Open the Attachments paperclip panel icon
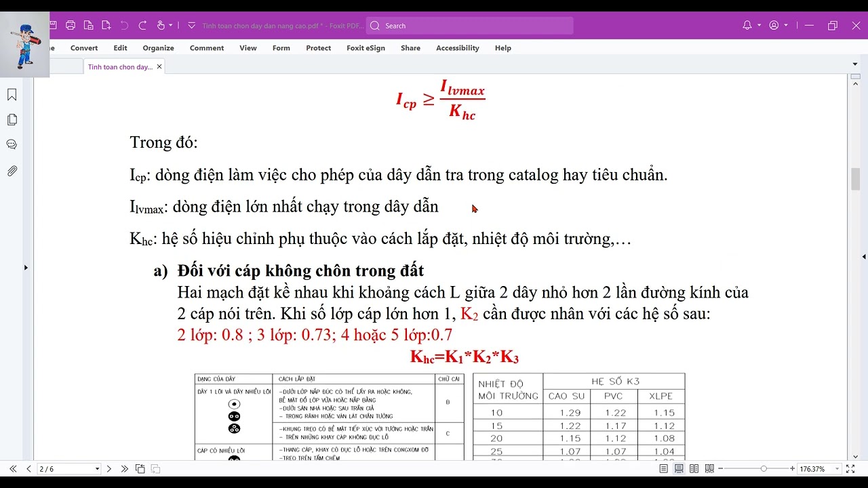This screenshot has height=488, width=868. [x=12, y=171]
